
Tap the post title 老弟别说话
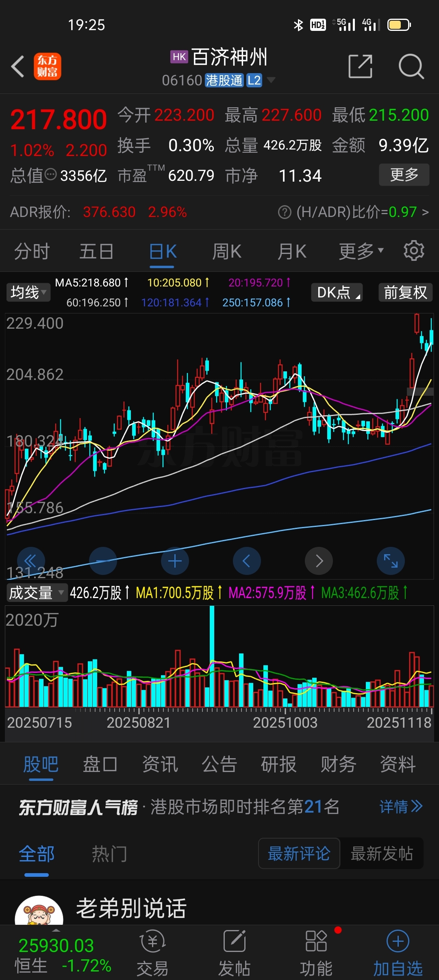click(x=131, y=908)
